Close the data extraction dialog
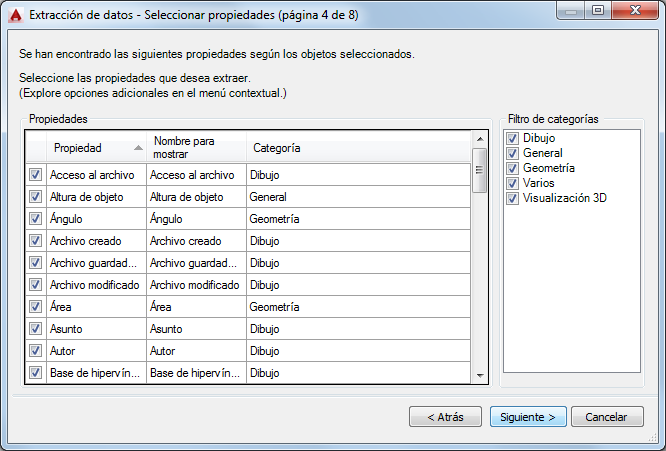 634,13
